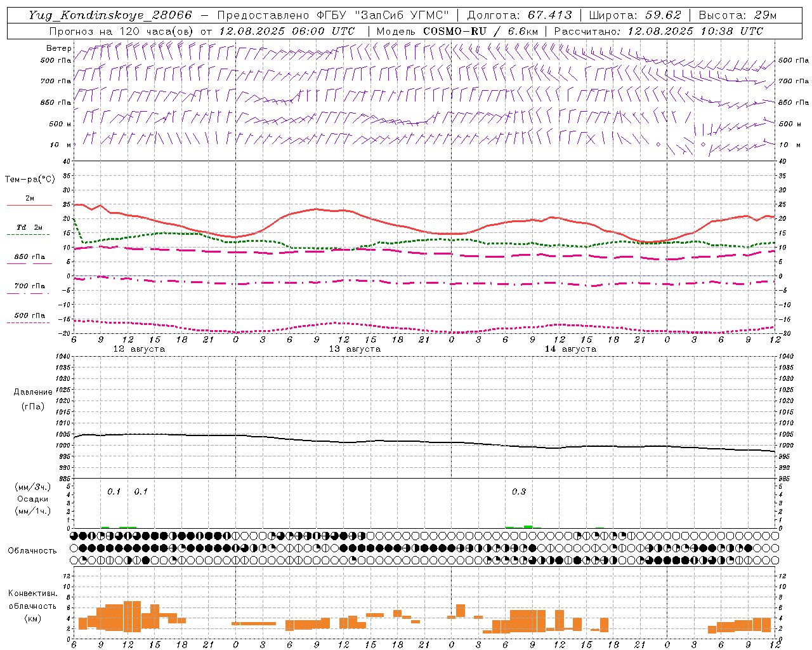Click the Рассчитано: 12.08.2025 10:38 UTC timestamp

pyautogui.click(x=658, y=31)
